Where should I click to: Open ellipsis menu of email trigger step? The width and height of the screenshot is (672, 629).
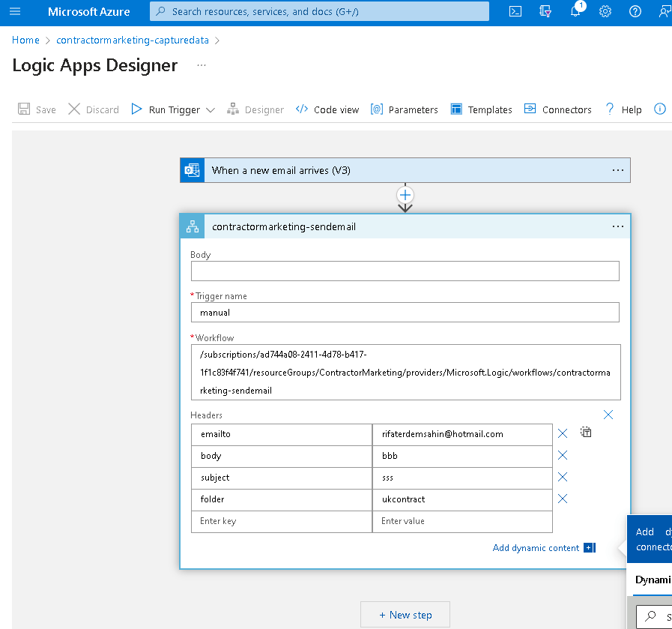click(618, 170)
